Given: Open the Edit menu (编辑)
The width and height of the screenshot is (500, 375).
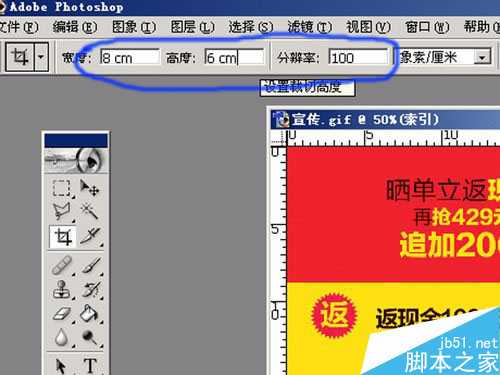Looking at the screenshot, I should click(x=75, y=27).
